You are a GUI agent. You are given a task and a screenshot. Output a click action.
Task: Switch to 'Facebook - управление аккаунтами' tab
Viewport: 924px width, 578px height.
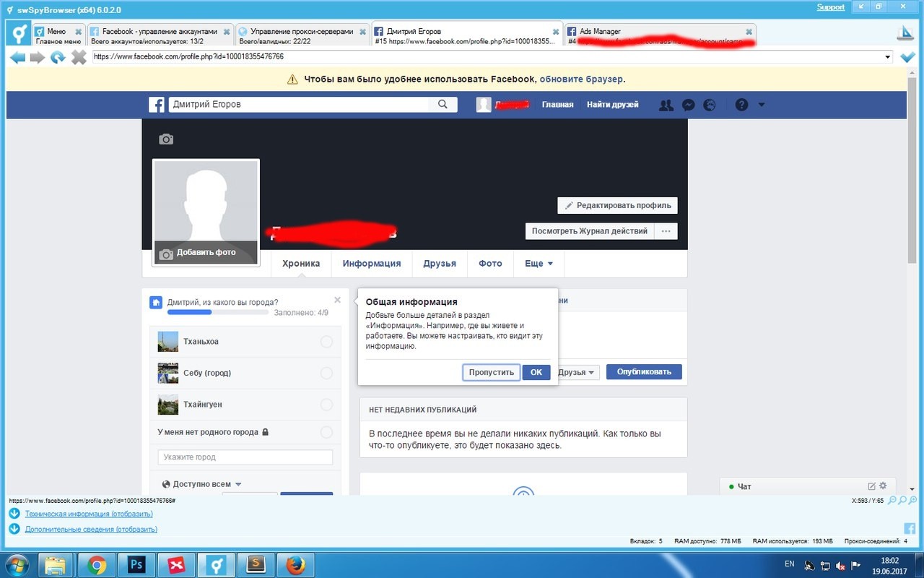[160, 35]
